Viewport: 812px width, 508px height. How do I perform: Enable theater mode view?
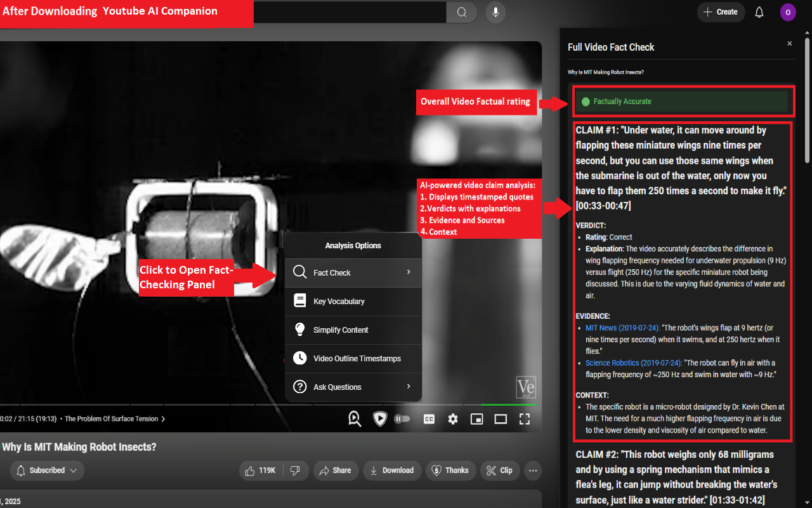point(501,419)
